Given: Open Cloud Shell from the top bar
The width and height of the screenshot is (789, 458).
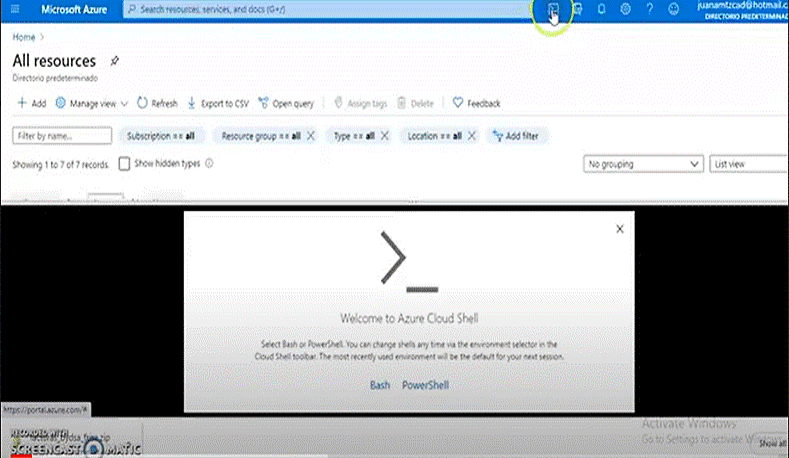Looking at the screenshot, I should [x=553, y=9].
